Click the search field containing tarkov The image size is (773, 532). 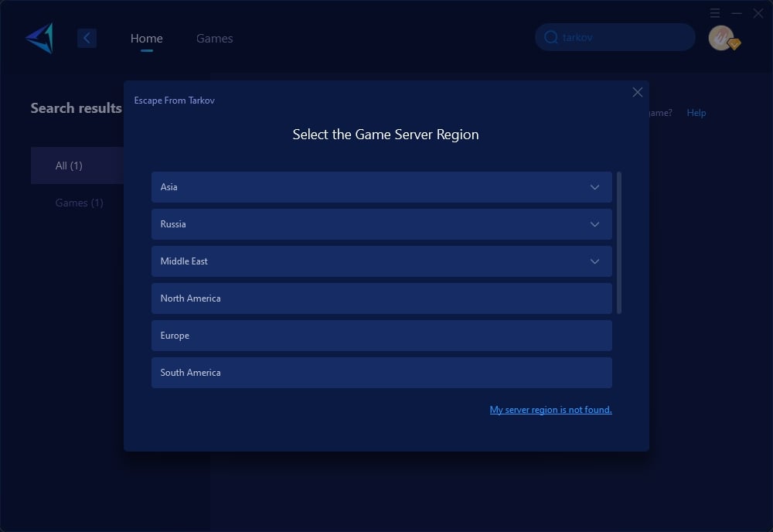click(615, 37)
